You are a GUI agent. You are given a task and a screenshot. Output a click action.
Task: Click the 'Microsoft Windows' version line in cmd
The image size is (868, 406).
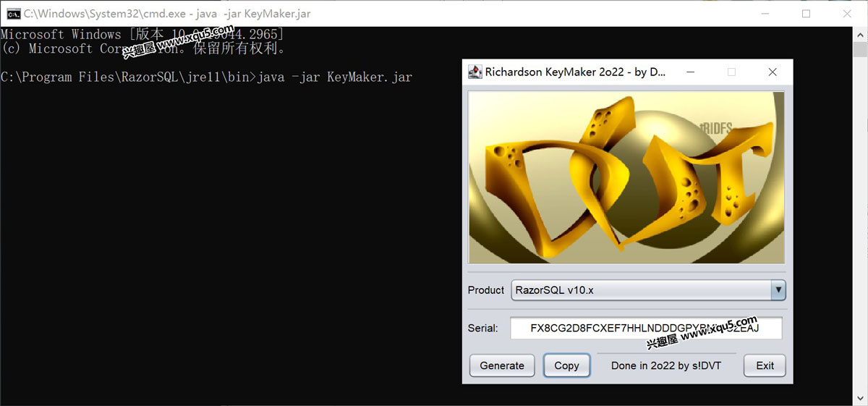142,34
